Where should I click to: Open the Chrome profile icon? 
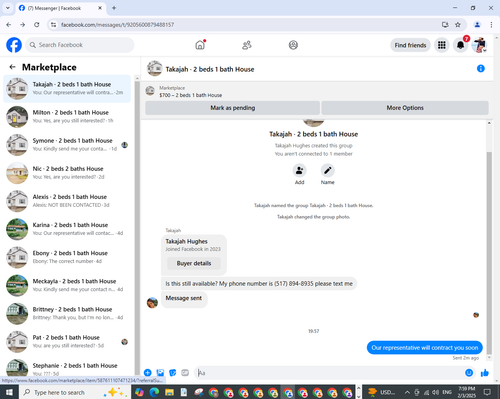tap(477, 25)
